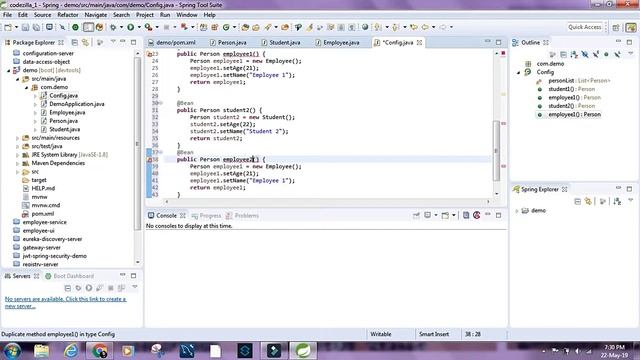Open the Navigate menu
The image size is (640, 360).
(96, 15)
